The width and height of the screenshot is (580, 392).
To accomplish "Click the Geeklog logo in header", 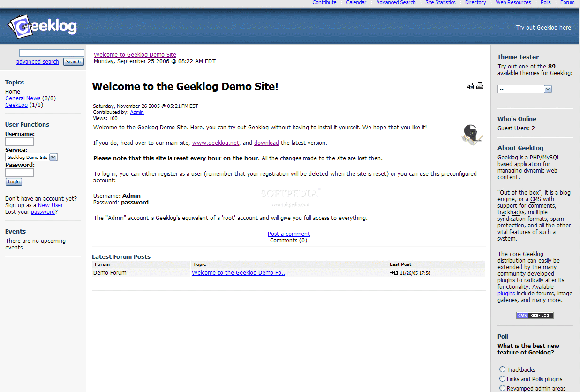I will [42, 27].
